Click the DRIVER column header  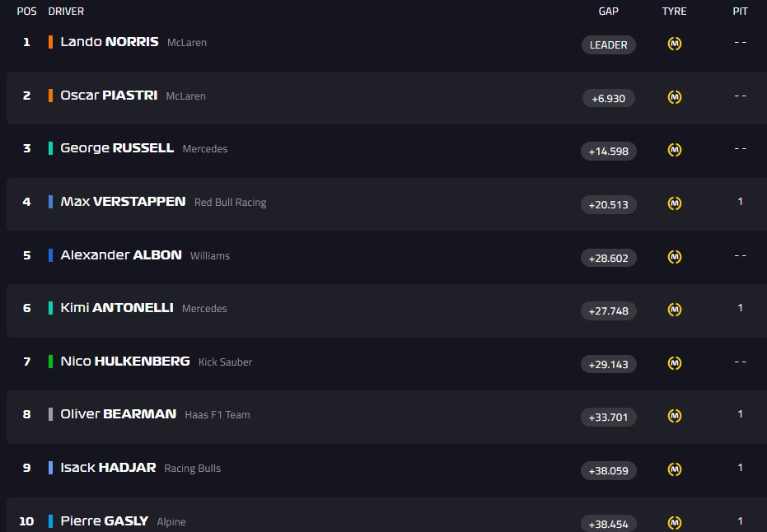pos(66,12)
